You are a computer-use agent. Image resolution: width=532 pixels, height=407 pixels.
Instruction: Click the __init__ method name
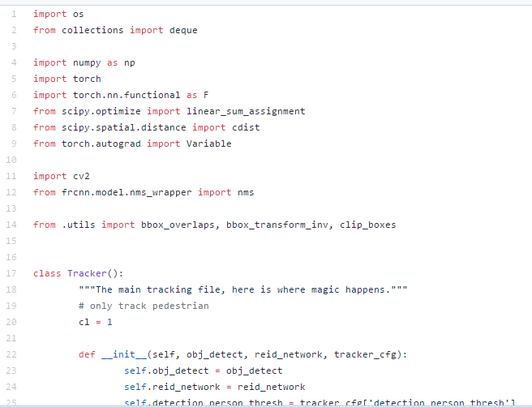(x=121, y=354)
